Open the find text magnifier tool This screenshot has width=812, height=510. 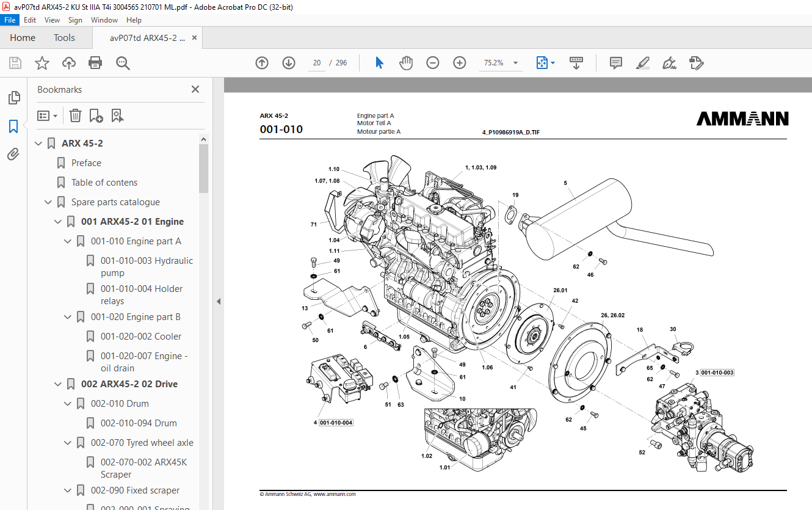pyautogui.click(x=123, y=63)
